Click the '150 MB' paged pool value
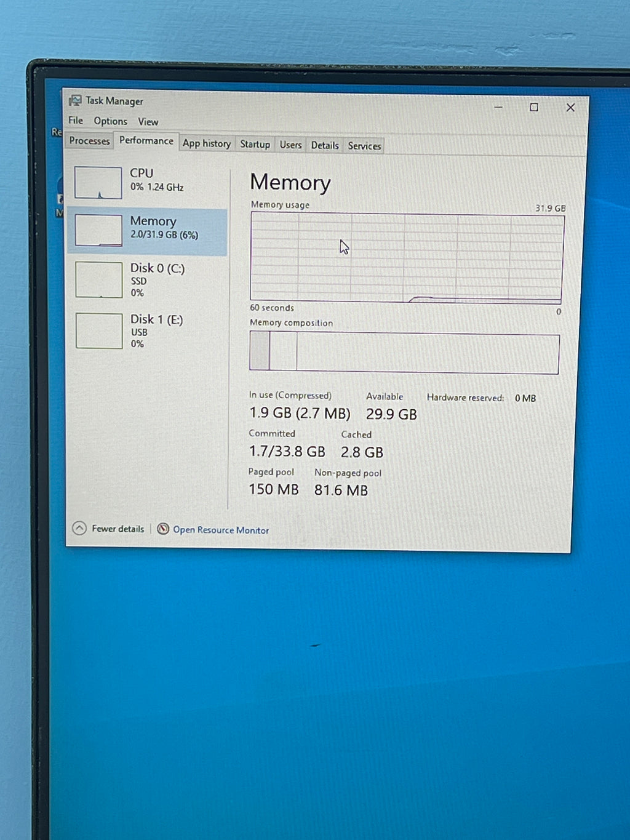The width and height of the screenshot is (630, 840). pos(273,489)
